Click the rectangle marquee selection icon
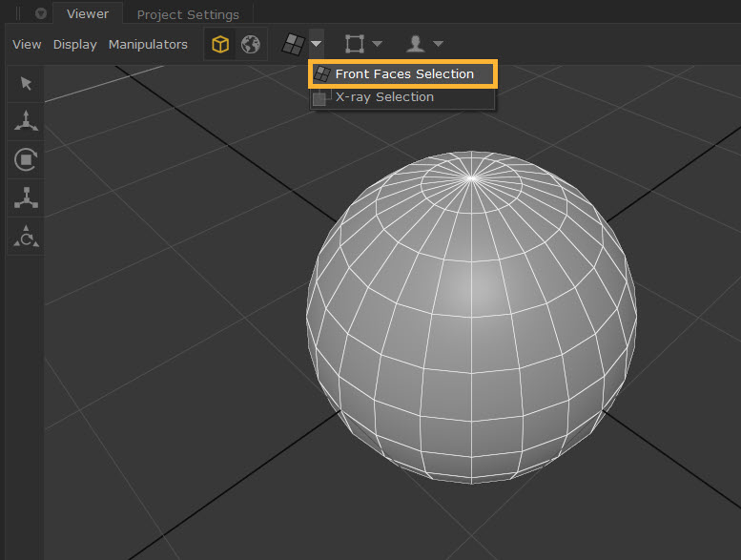 pyautogui.click(x=355, y=44)
